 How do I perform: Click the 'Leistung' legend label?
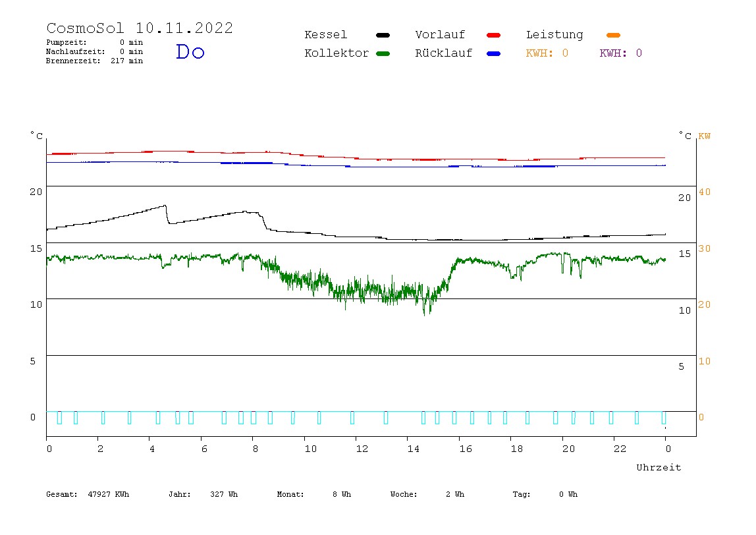tap(554, 35)
